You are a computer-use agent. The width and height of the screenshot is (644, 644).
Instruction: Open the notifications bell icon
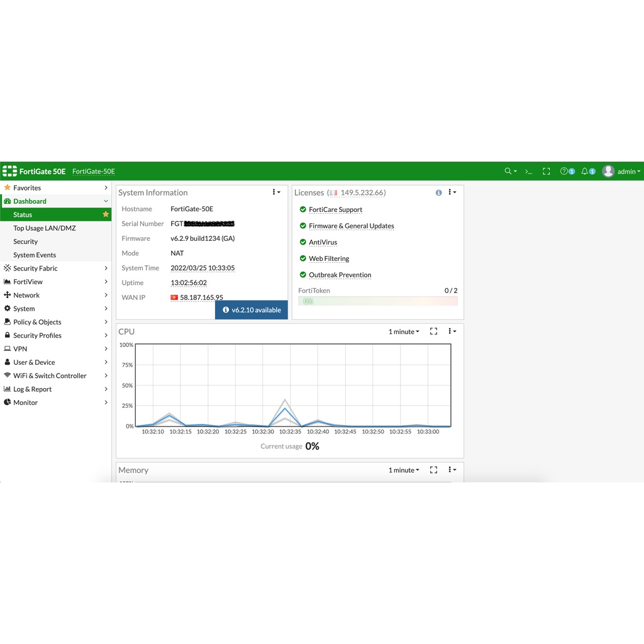click(584, 171)
